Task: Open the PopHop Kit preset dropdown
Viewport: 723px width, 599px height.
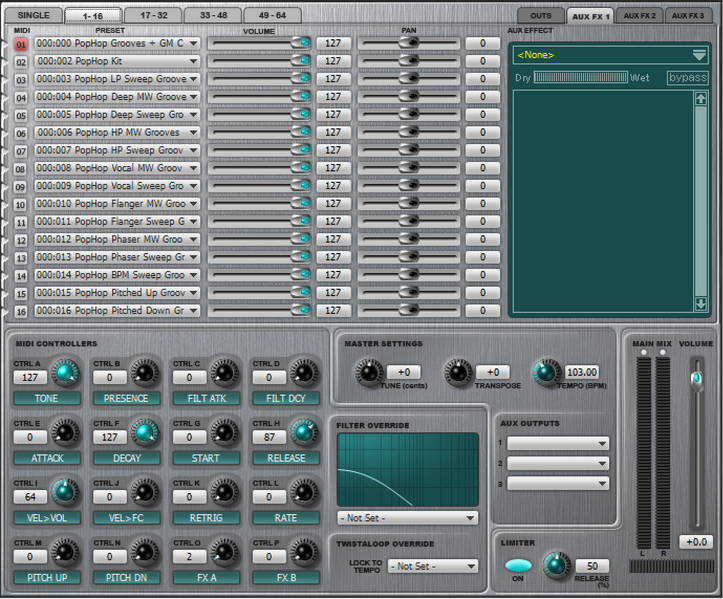Action: pyautogui.click(x=117, y=61)
